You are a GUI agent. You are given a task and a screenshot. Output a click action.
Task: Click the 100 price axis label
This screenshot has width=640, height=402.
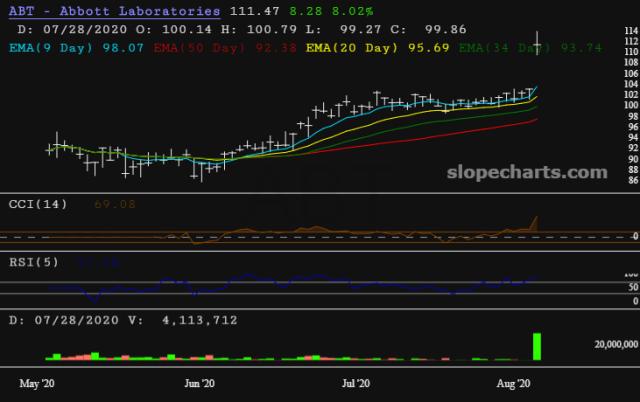coord(631,105)
